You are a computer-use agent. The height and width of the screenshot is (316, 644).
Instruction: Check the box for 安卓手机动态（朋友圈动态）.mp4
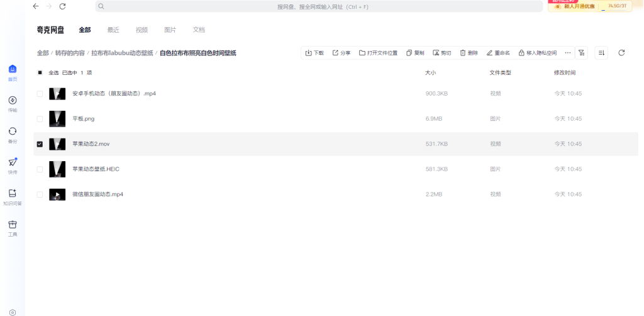pos(40,94)
